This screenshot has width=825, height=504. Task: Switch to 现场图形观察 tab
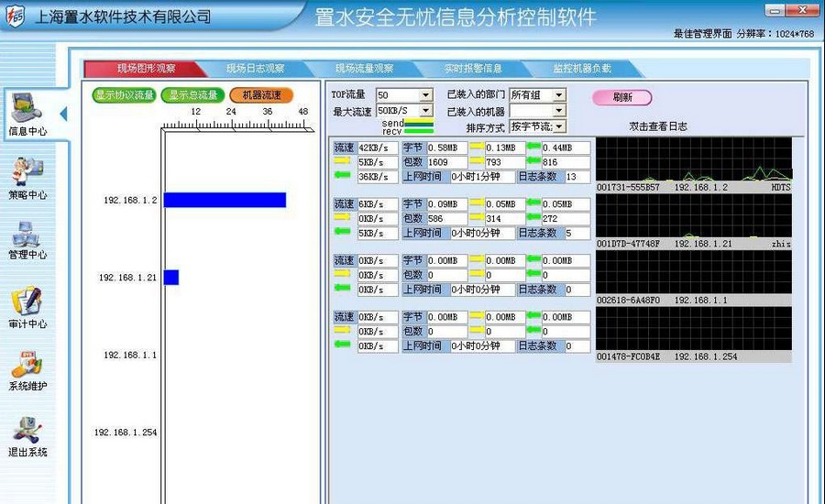tap(146, 69)
